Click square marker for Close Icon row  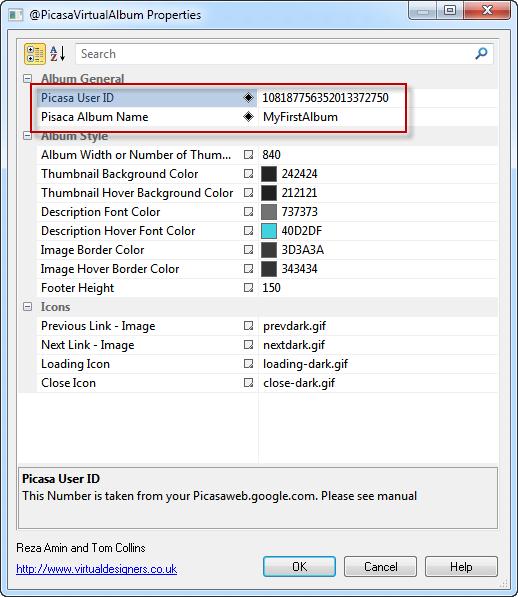click(248, 383)
